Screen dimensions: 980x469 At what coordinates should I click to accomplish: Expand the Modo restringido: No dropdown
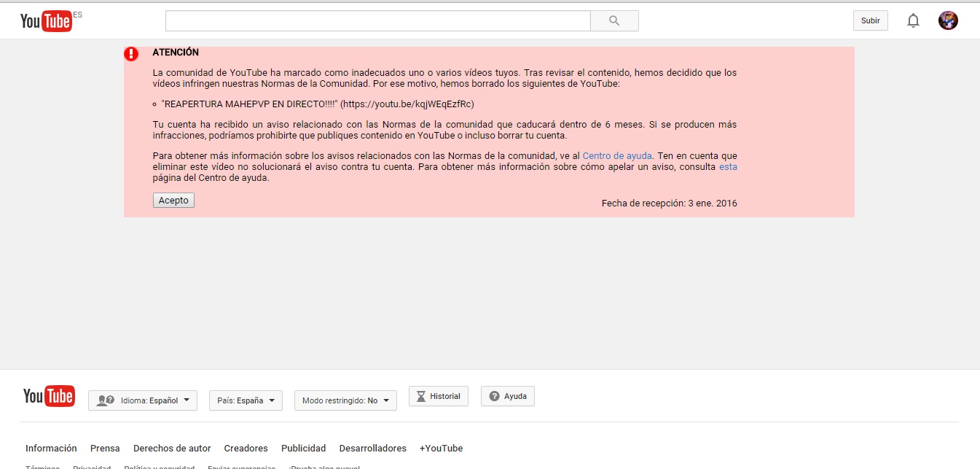[345, 400]
